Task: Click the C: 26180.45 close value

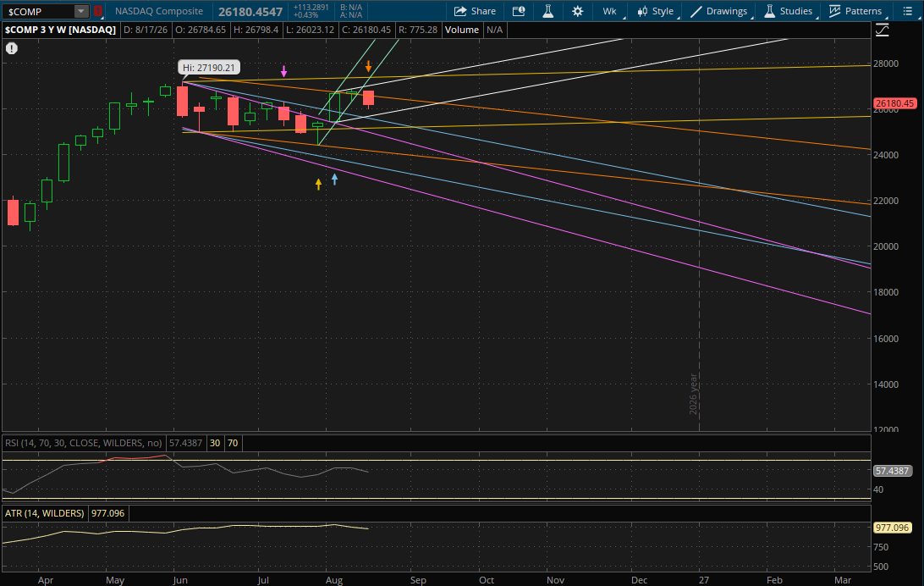Action: click(366, 30)
